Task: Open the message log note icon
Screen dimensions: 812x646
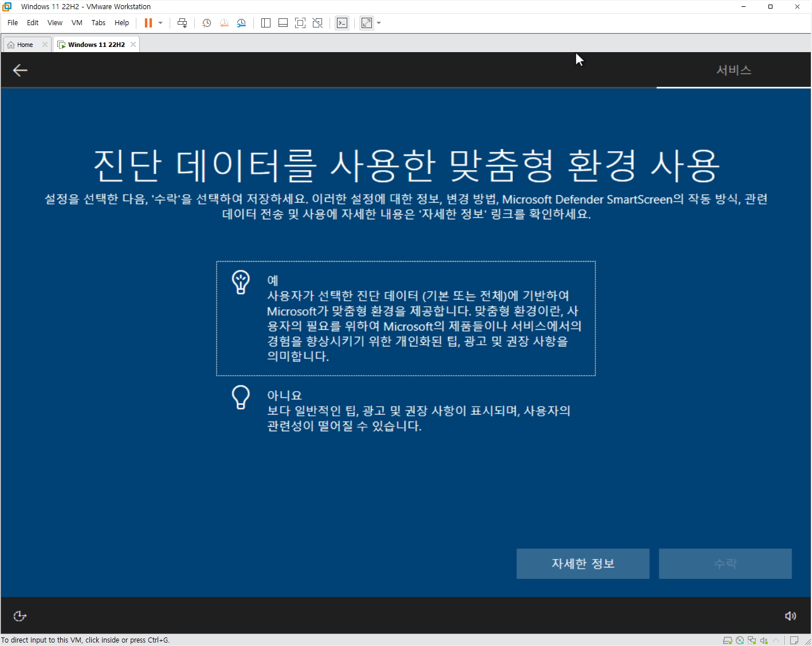Action: click(x=794, y=640)
